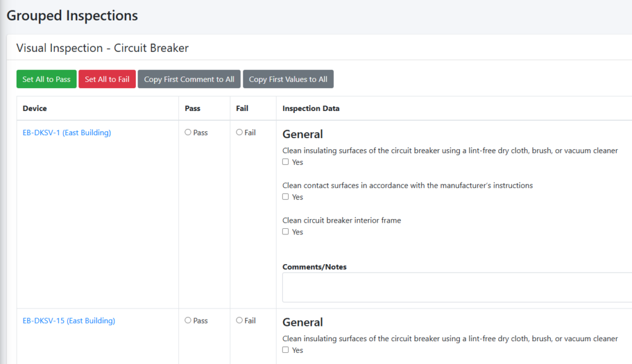Screen dimensions: 632x364
Task: Mark EB-DKSV-15 as Pass
Action: (x=188, y=321)
